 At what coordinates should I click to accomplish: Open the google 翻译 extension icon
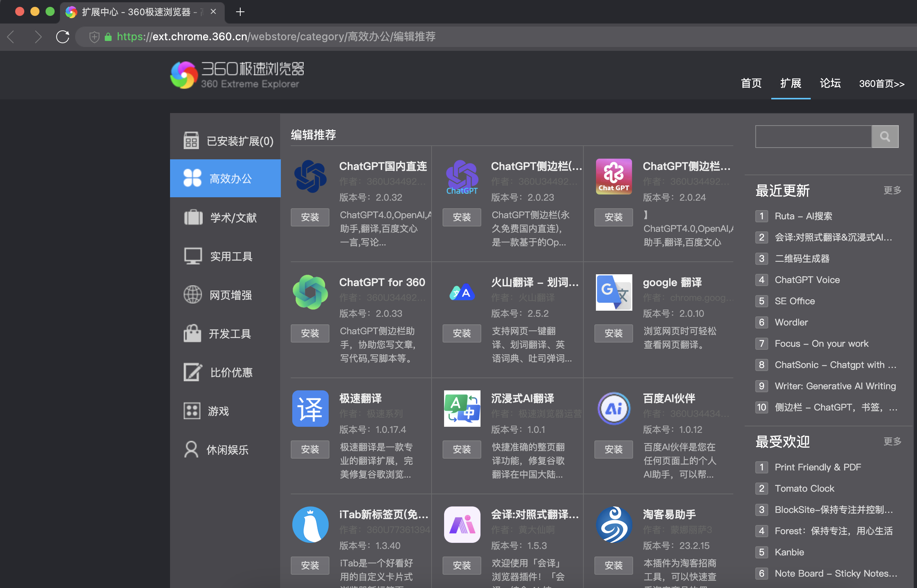(613, 292)
